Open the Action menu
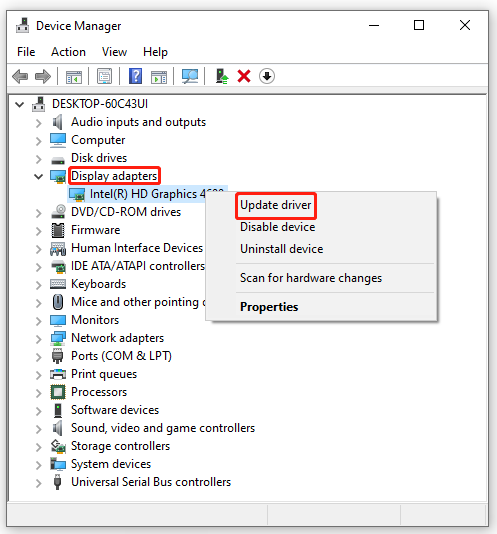 pos(68,52)
